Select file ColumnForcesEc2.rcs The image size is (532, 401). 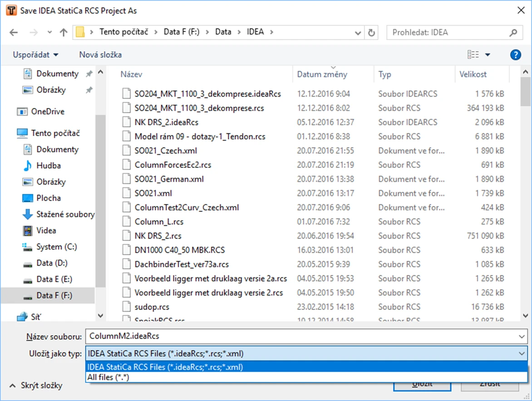tap(172, 165)
